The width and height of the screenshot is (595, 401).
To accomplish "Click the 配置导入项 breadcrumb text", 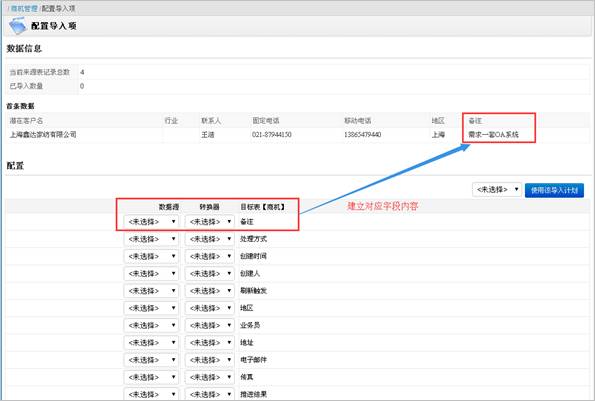I will tap(58, 8).
